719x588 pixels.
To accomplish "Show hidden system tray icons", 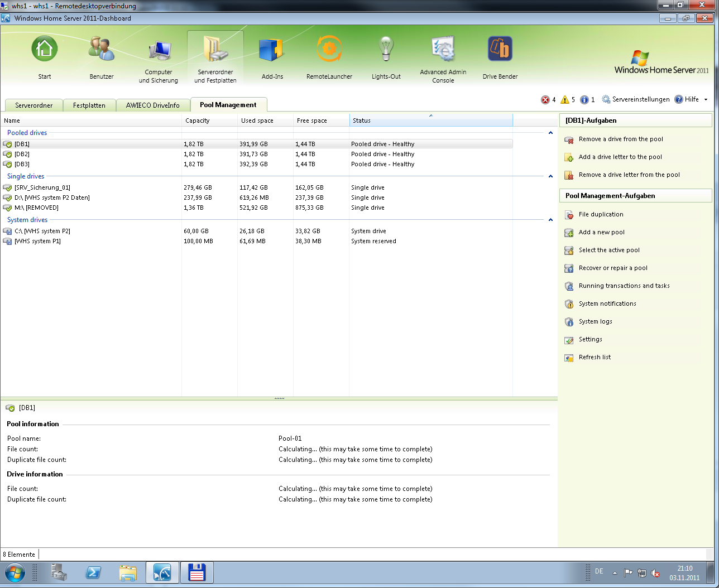I will click(615, 573).
